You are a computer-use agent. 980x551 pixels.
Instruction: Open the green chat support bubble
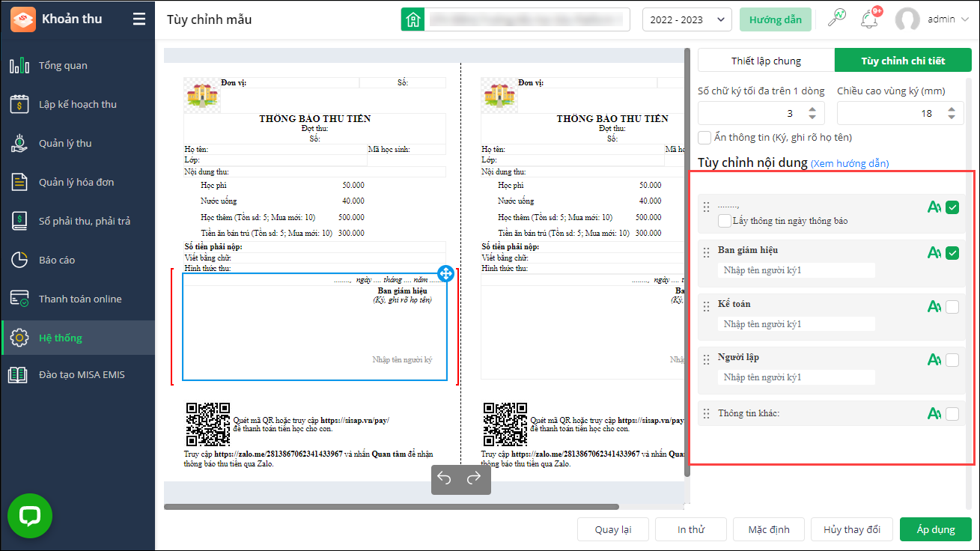[30, 515]
